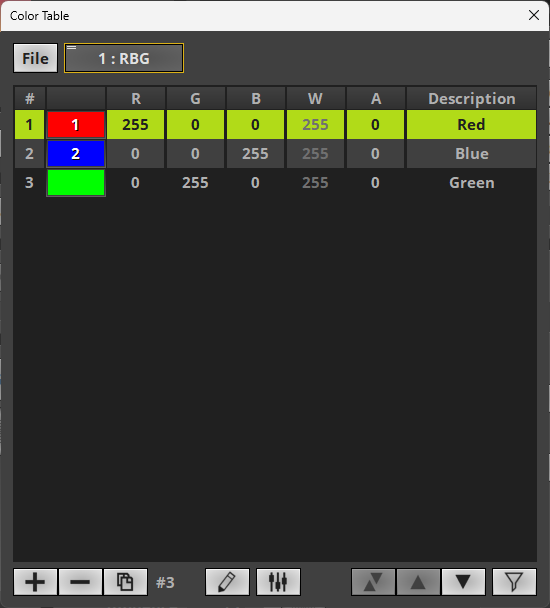Image resolution: width=550 pixels, height=608 pixels.
Task: Open the fader sliders color tool
Action: (278, 582)
